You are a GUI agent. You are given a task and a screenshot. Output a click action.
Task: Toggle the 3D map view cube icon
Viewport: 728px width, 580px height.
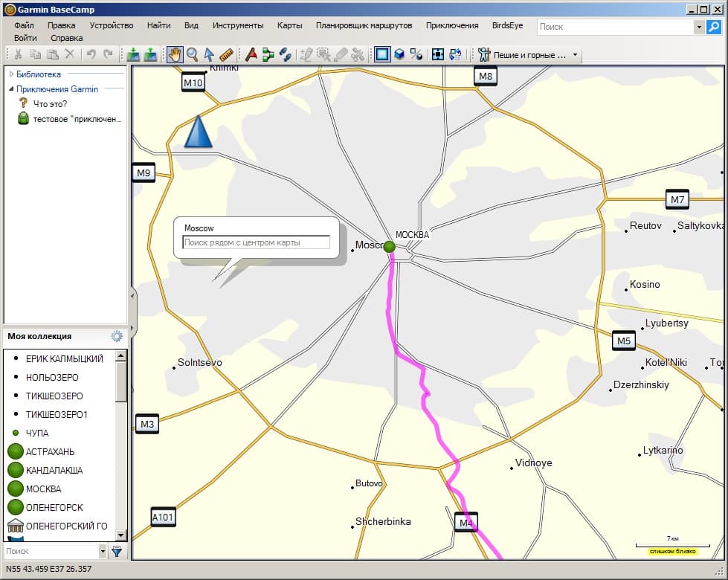tap(399, 54)
